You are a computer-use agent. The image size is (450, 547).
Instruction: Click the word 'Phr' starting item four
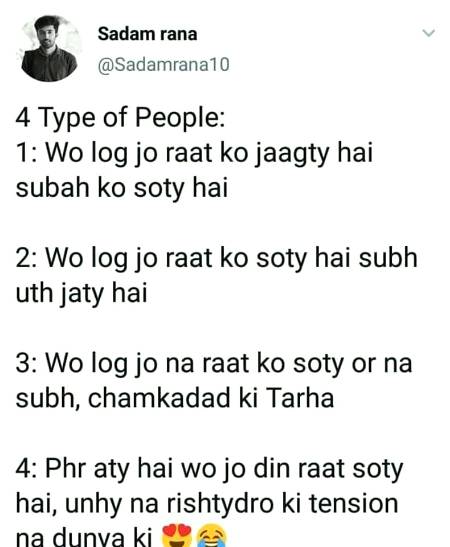pyautogui.click(x=66, y=468)
